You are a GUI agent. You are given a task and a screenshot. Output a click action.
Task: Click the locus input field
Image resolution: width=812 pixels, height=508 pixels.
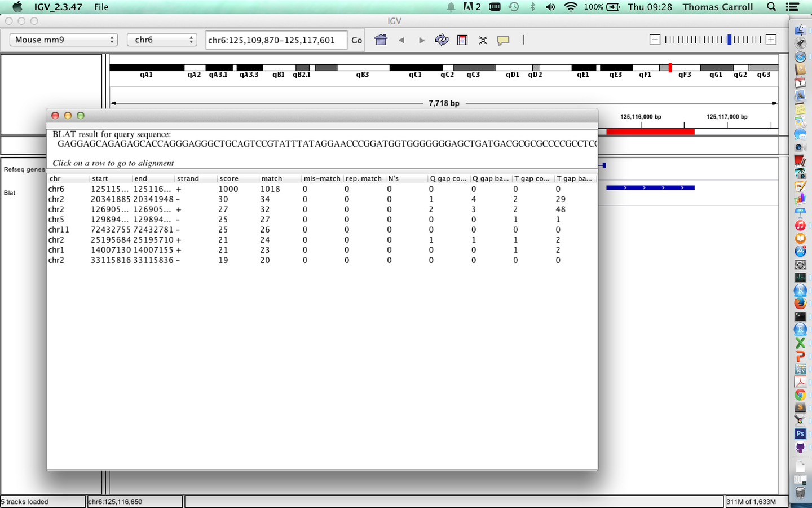276,40
